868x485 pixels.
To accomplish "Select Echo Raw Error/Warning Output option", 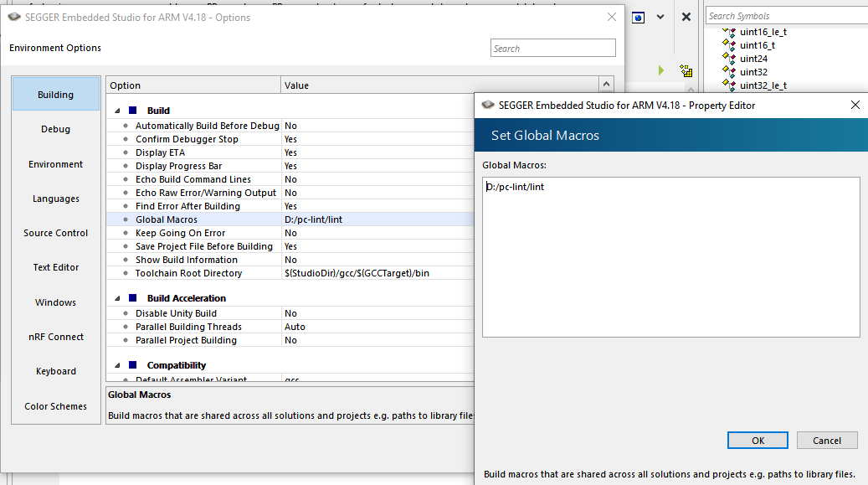I will click(205, 193).
